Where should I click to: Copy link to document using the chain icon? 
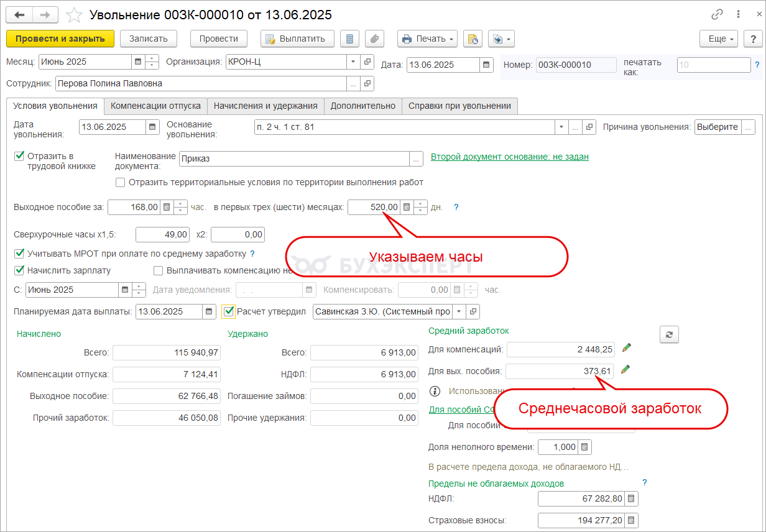pyautogui.click(x=718, y=14)
